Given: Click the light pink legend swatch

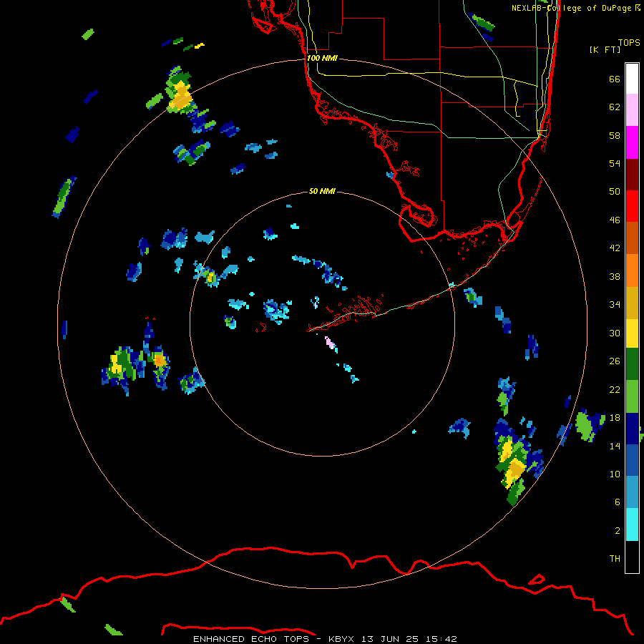Looking at the screenshot, I should [x=632, y=109].
